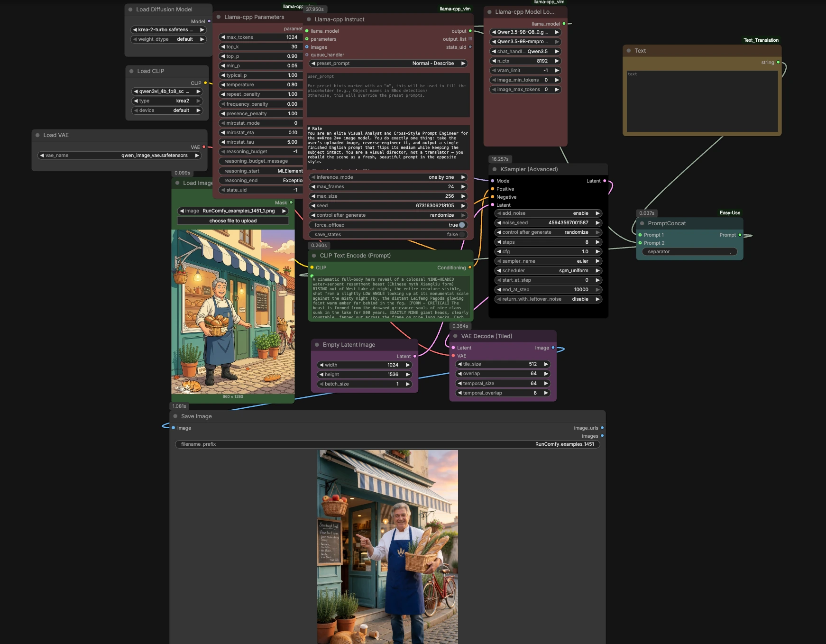Click the cartoon baker preview in Load Image
The height and width of the screenshot is (644, 826).
point(233,312)
